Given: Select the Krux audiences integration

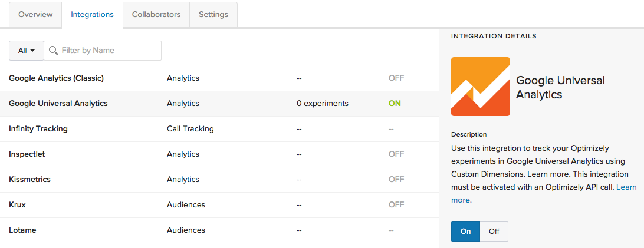Looking at the screenshot, I should pyautogui.click(x=219, y=205).
